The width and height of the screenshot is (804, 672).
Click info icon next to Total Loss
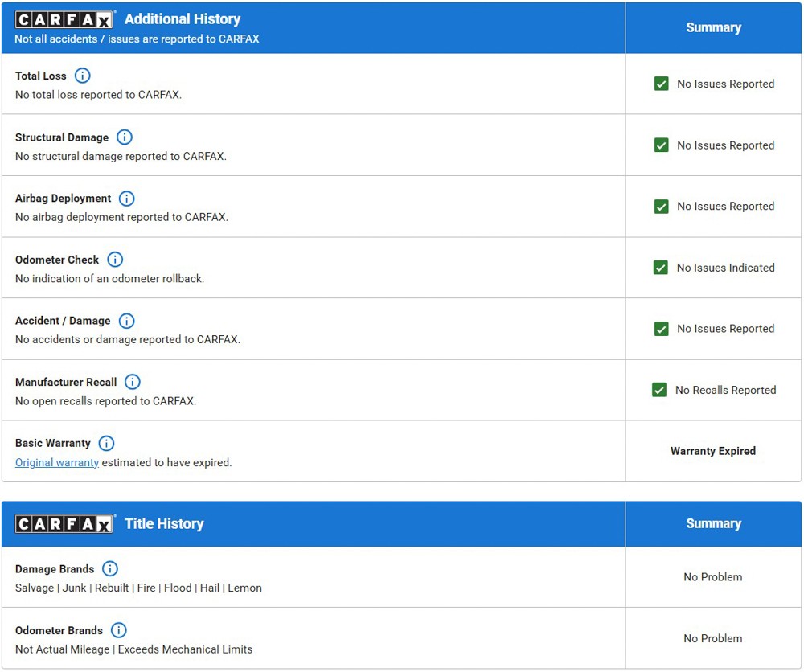pos(82,76)
